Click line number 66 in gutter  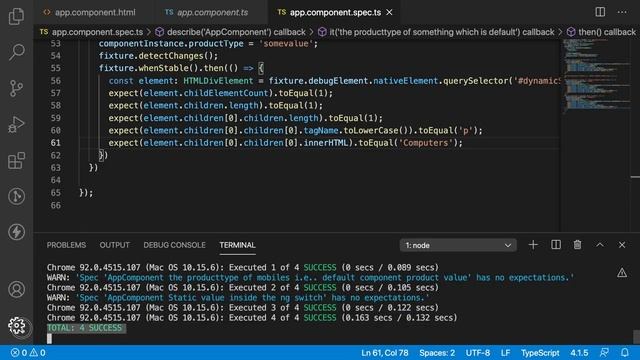(56, 205)
